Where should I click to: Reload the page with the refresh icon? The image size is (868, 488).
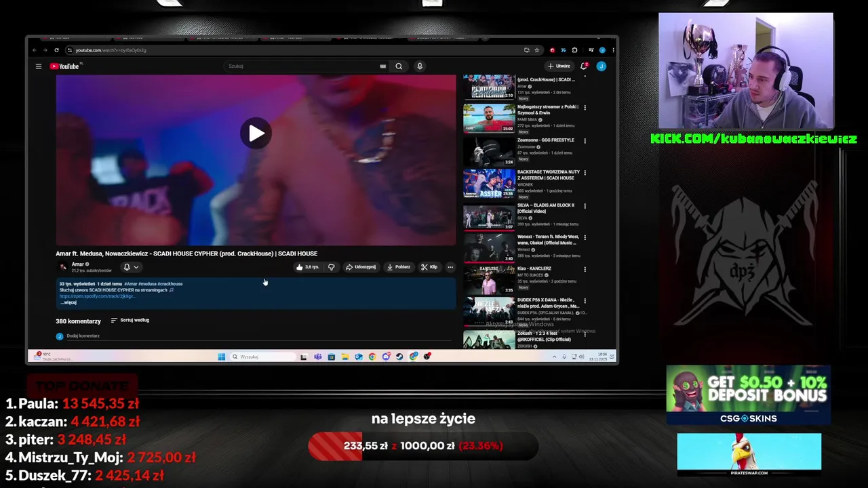tap(56, 50)
